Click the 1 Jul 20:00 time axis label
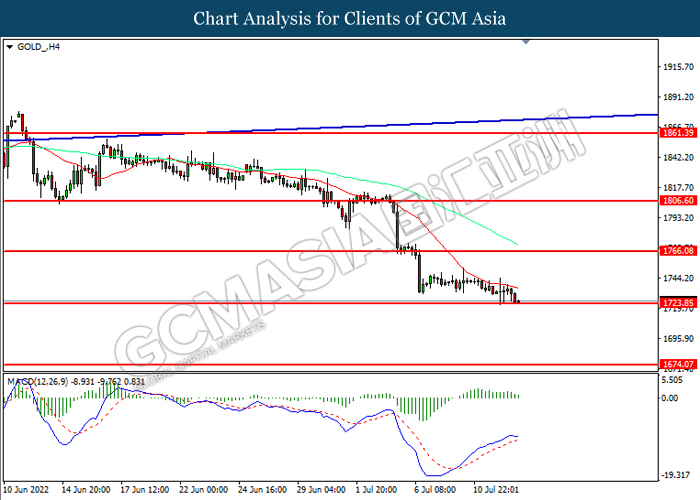The width and height of the screenshot is (700, 500). pos(376,490)
